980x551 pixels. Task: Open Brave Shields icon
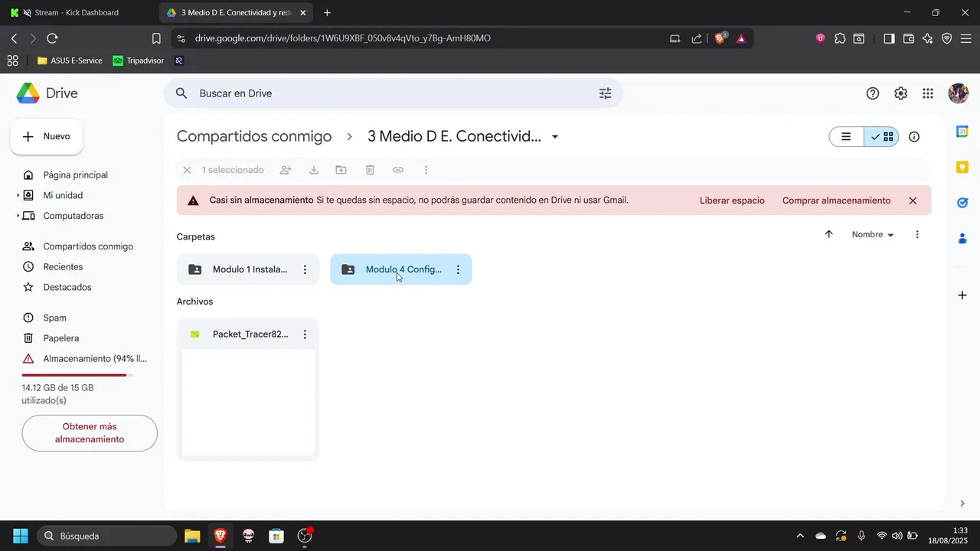click(720, 38)
